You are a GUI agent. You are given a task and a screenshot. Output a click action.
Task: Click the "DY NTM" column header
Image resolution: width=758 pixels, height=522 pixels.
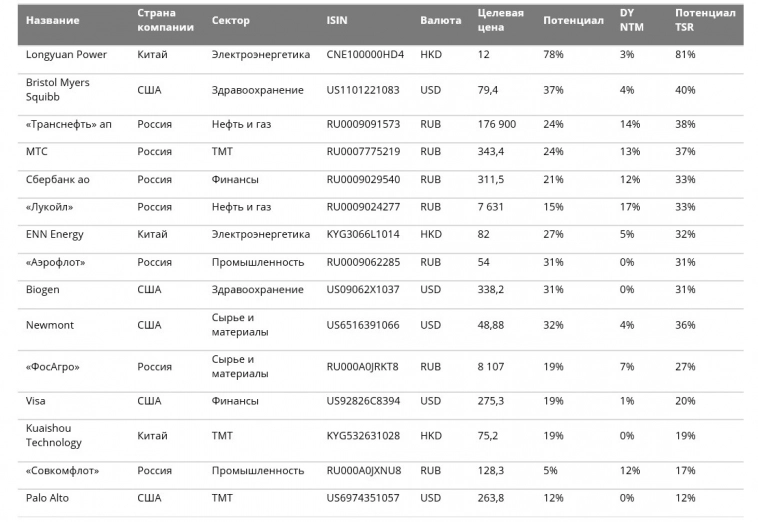click(630, 20)
